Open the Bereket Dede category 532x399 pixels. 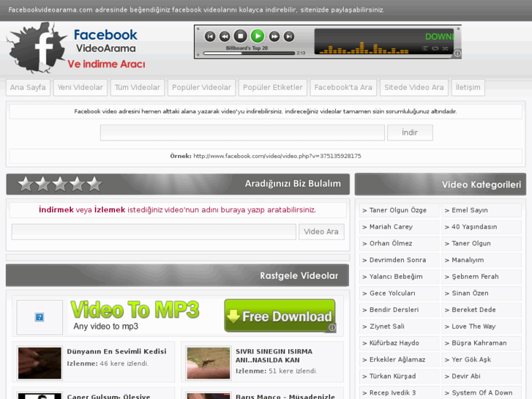[482, 310]
